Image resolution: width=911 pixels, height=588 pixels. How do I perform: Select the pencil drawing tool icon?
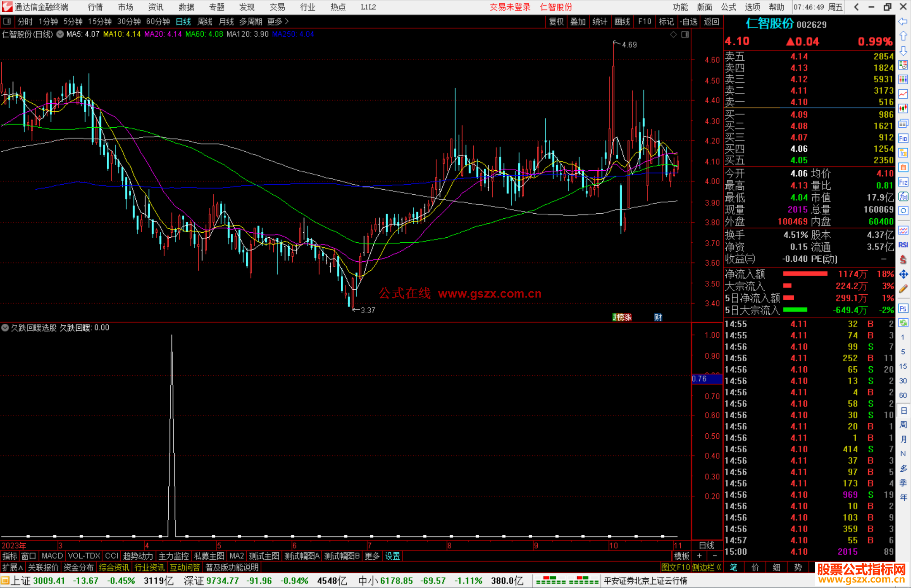point(903,289)
